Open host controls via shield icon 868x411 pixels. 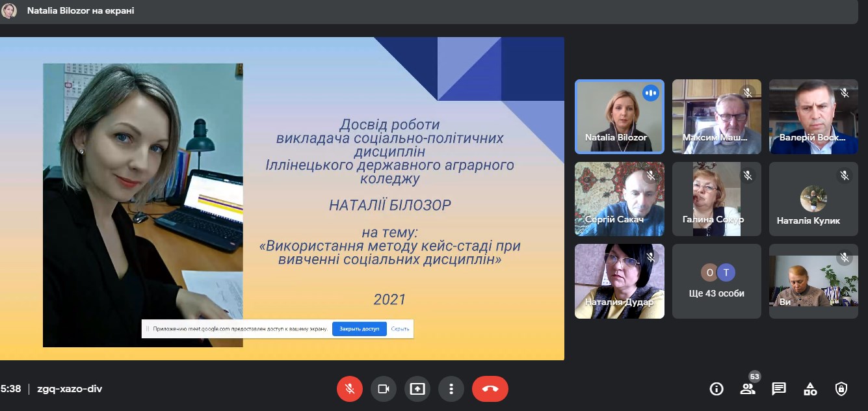pos(841,388)
